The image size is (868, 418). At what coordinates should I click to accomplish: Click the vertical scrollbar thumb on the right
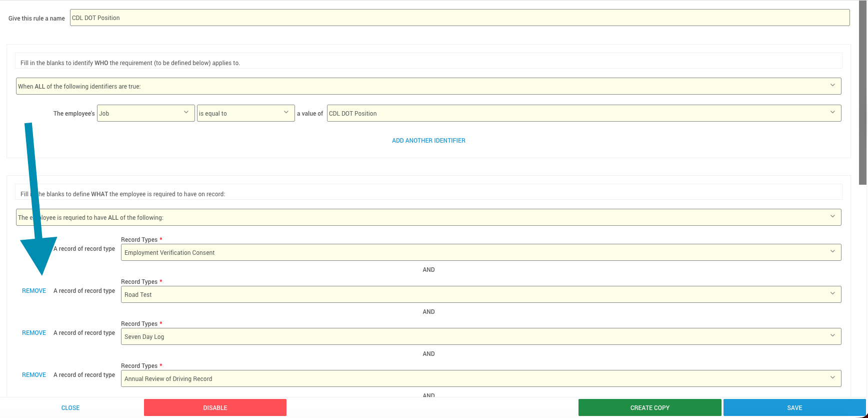pyautogui.click(x=863, y=93)
